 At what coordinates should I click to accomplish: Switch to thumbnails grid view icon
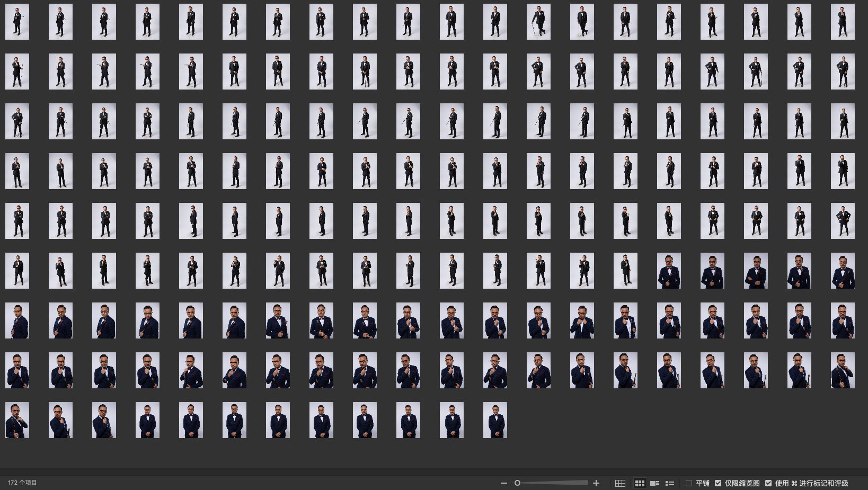(640, 483)
